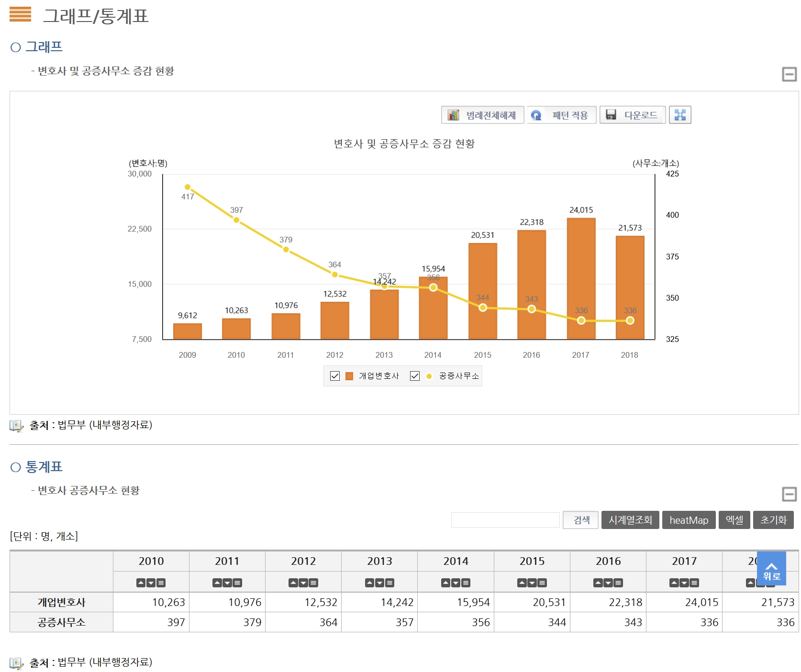This screenshot has height=672, width=801.
Task: Click the 검색 search button
Action: (580, 520)
